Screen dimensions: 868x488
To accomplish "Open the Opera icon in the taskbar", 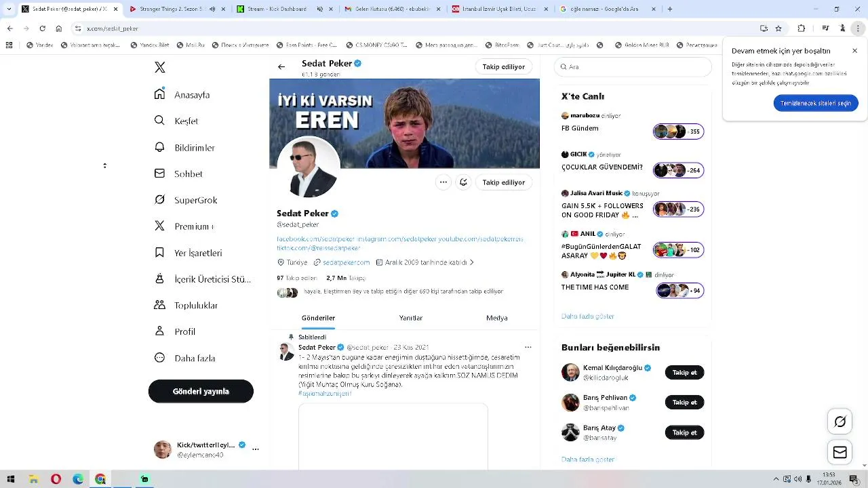I will (x=56, y=479).
